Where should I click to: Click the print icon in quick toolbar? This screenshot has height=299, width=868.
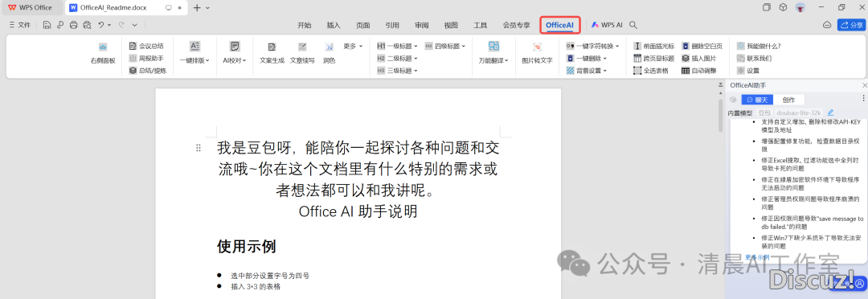pyautogui.click(x=73, y=25)
